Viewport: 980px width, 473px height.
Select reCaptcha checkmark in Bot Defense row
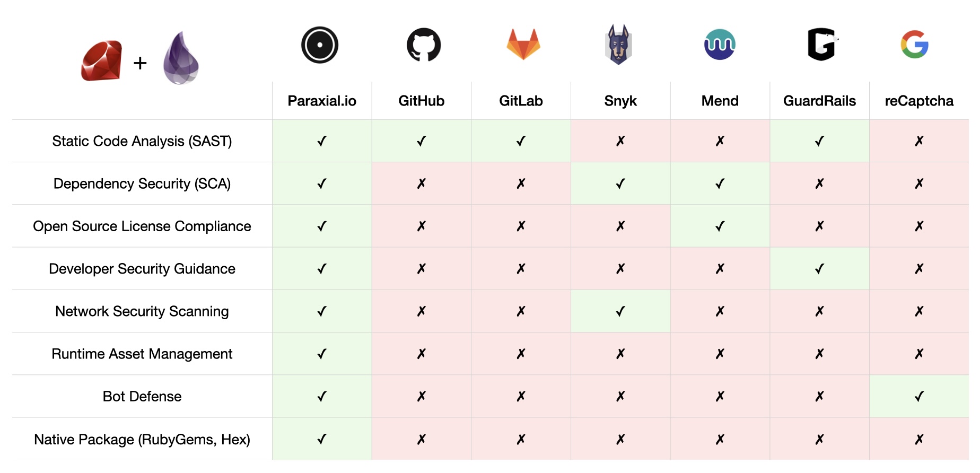click(919, 396)
